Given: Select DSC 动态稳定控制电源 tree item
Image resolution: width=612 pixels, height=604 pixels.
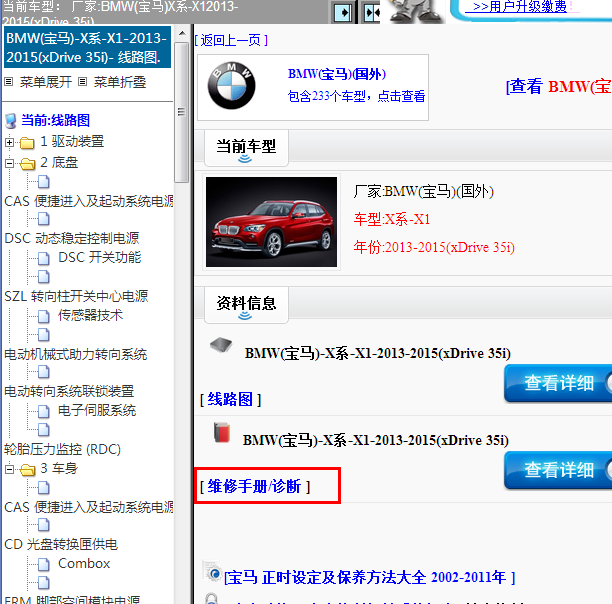Looking at the screenshot, I should pyautogui.click(x=72, y=238).
